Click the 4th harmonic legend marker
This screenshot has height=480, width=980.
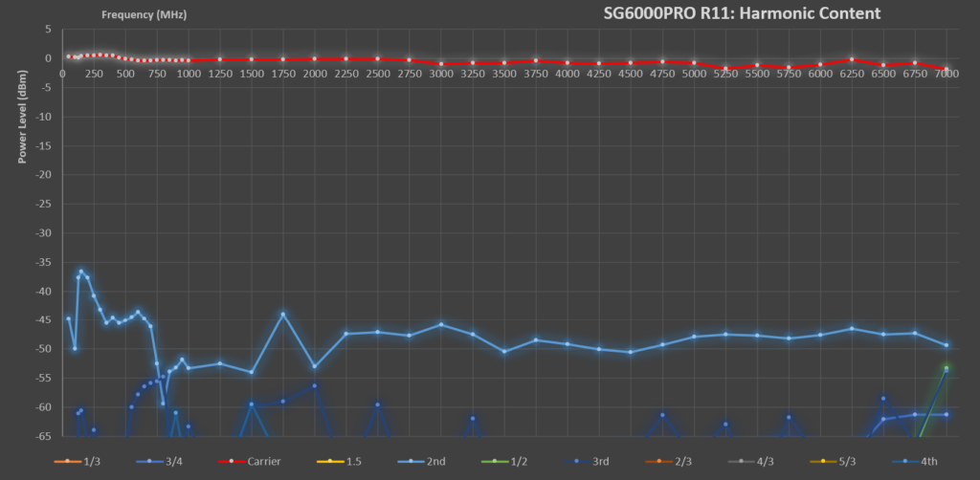coord(903,462)
